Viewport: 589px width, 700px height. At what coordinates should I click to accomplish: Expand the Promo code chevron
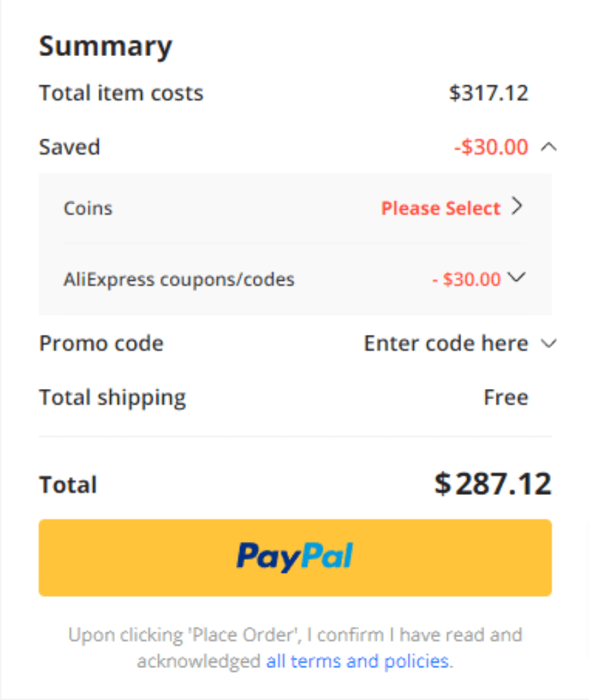pyautogui.click(x=549, y=343)
